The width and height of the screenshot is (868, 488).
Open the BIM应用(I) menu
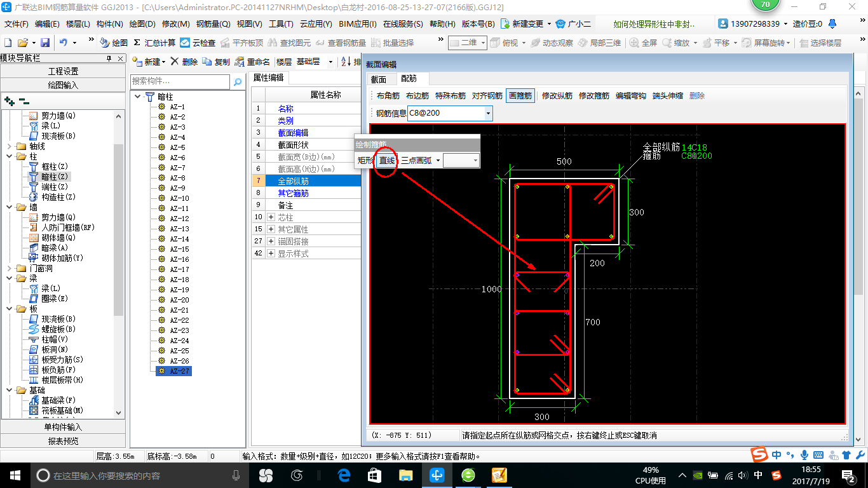(x=358, y=24)
